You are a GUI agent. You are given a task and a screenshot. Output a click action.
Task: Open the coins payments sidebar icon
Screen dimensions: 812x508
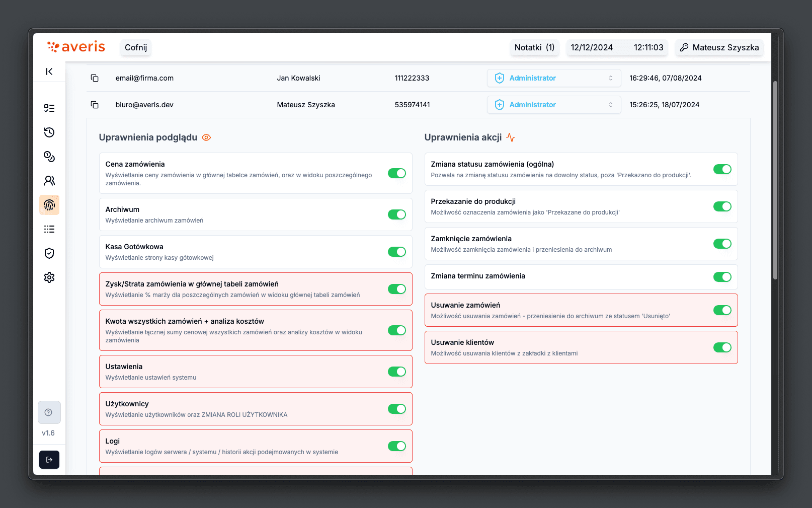click(x=49, y=157)
